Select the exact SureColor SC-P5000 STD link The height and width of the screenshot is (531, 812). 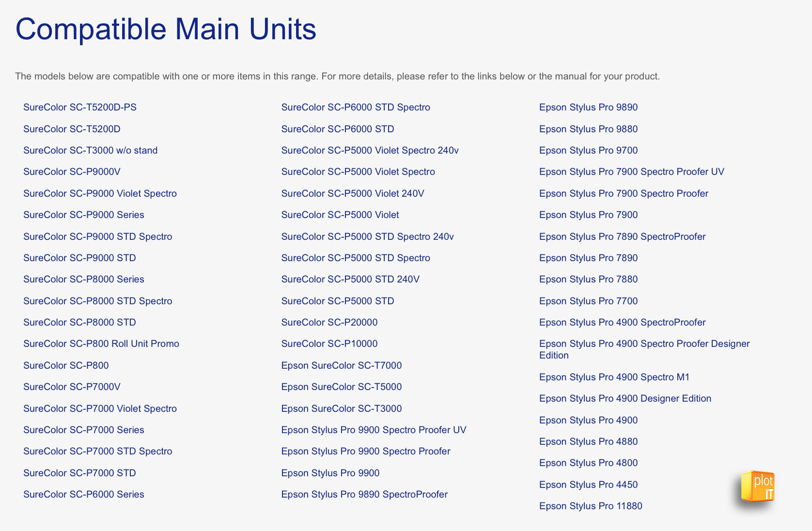pos(338,301)
